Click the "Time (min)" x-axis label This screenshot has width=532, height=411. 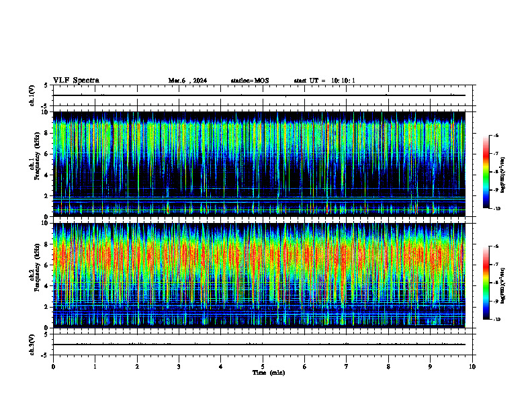(x=269, y=373)
